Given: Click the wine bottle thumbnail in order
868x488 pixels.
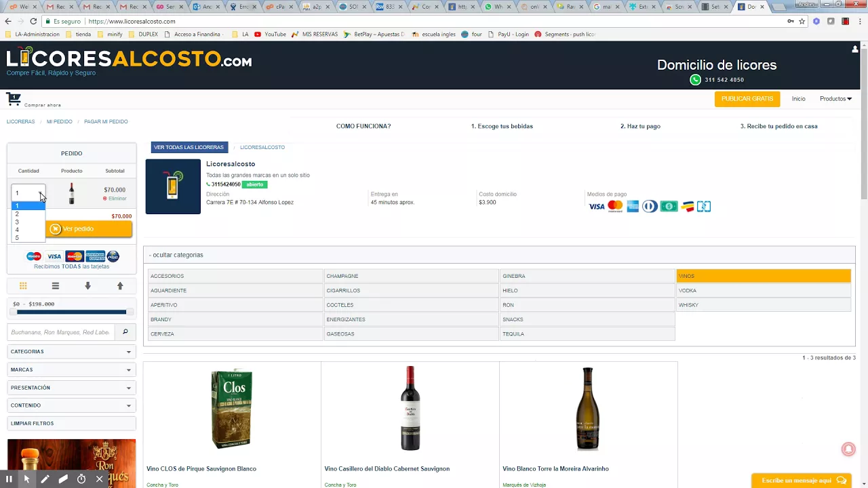Looking at the screenshot, I should coord(71,194).
